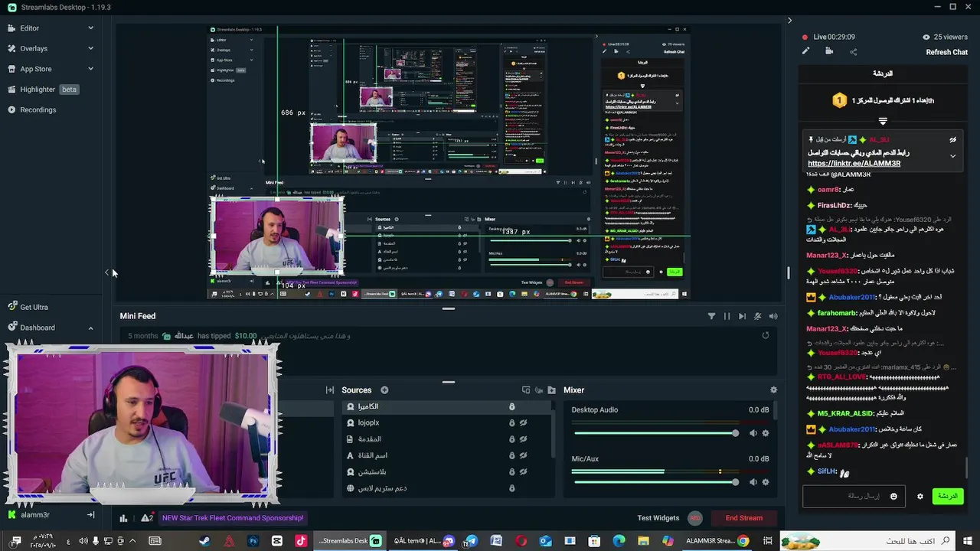Show the hidden بلاستيشن source
Viewport: 980px width, 551px height.
tap(524, 471)
